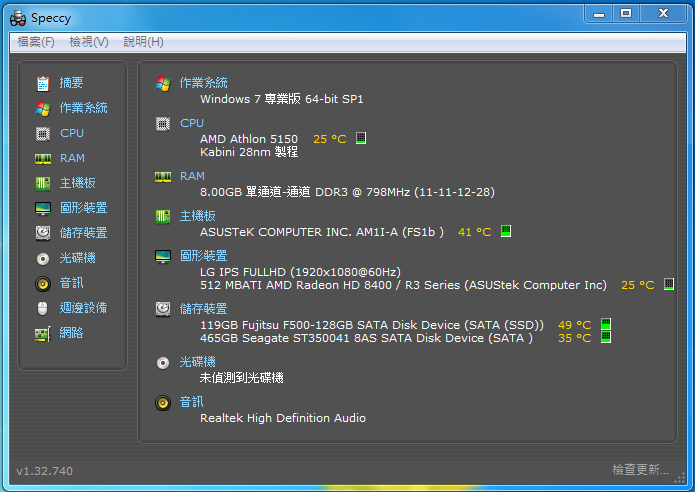Click the speaker icon beside 音訊 heading
Image resolution: width=695 pixels, height=492 pixels.
163,403
